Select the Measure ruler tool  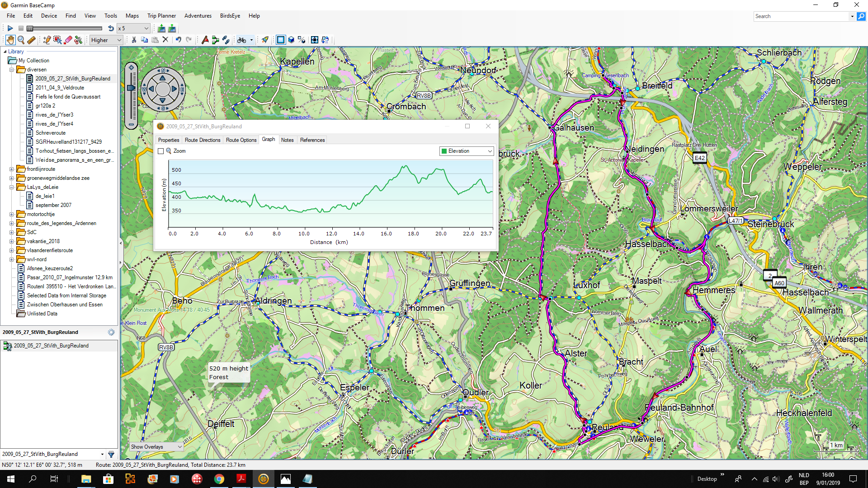point(31,40)
